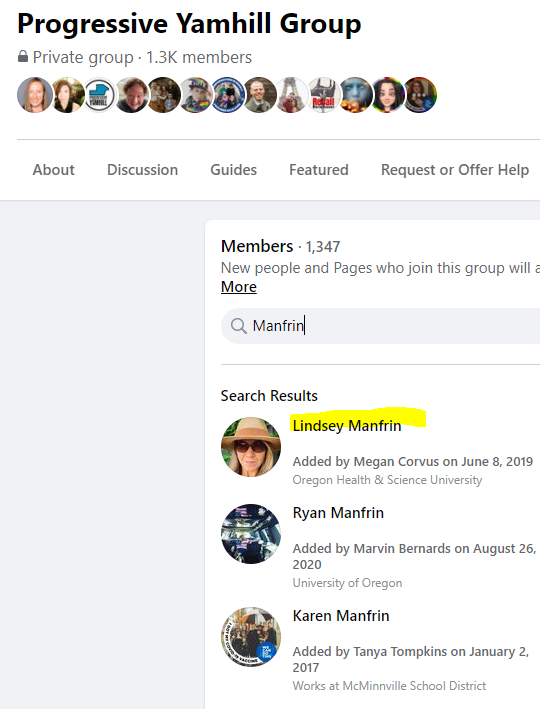This screenshot has height=709, width=540.
Task: Switch to the Discussion tab
Action: click(x=142, y=170)
